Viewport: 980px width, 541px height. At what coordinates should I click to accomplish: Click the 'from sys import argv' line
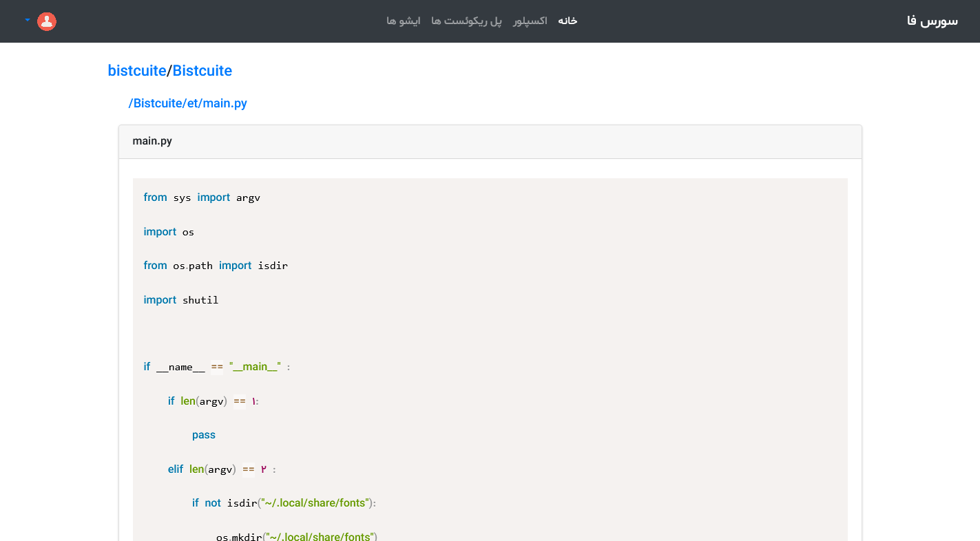202,198
